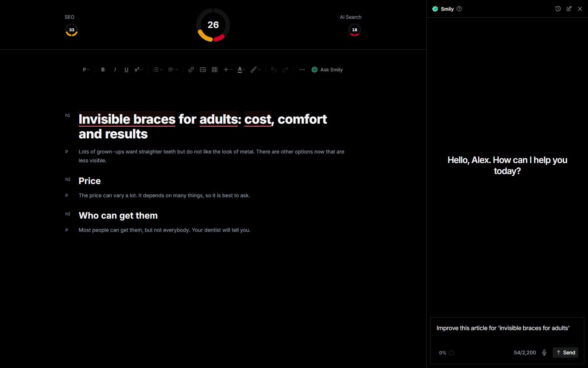
Task: Insert a table using grid icon
Action: (x=215, y=70)
